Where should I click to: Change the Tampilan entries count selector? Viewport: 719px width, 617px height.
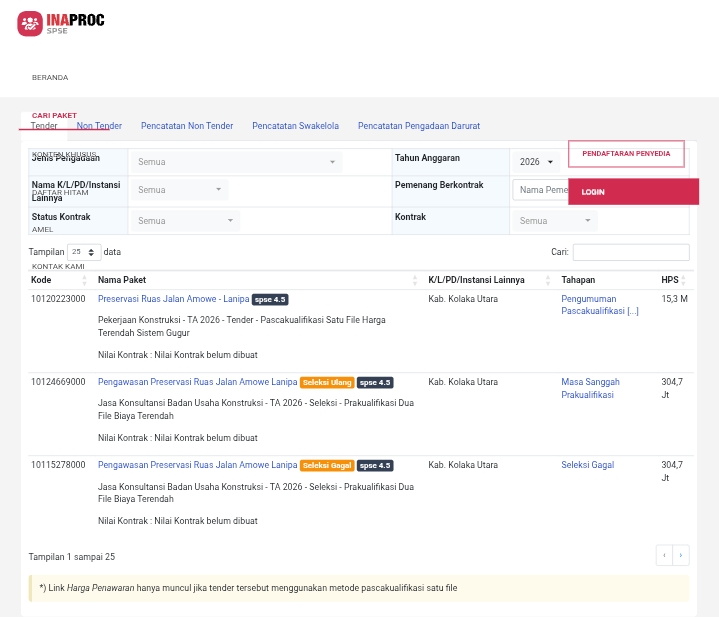84,253
